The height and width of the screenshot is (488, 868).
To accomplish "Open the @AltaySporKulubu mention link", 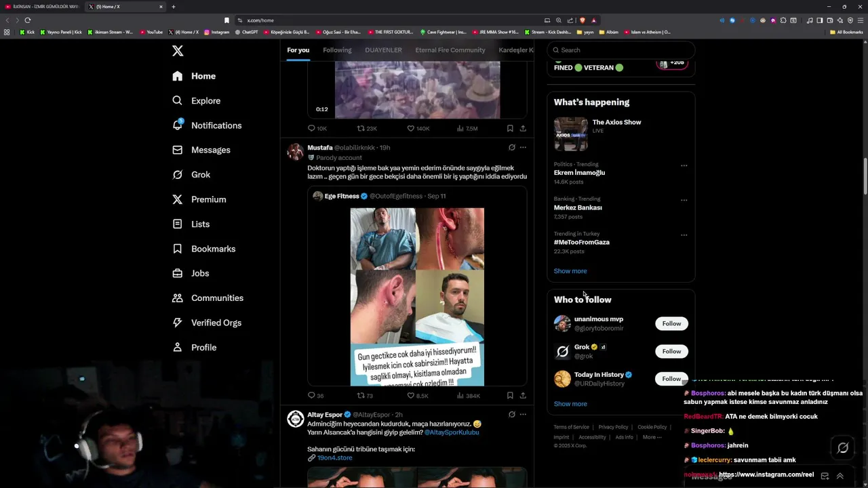I will [x=452, y=432].
